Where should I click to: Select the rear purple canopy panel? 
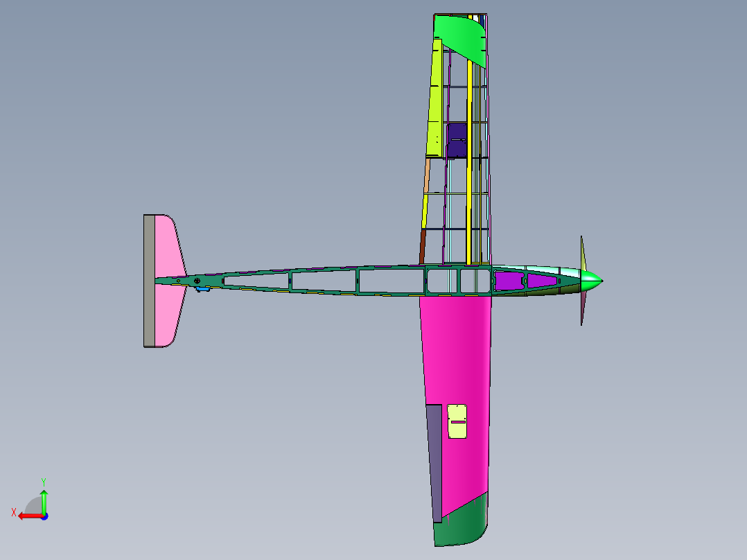point(509,281)
